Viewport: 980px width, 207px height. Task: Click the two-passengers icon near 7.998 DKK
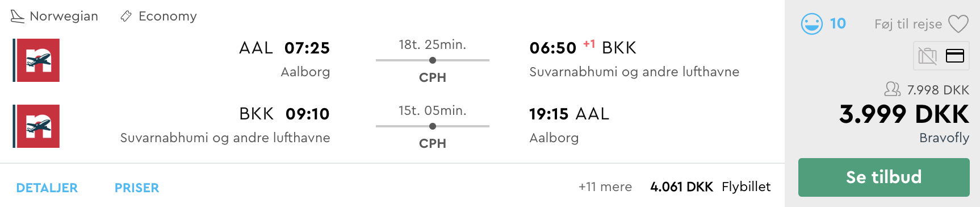(x=893, y=89)
